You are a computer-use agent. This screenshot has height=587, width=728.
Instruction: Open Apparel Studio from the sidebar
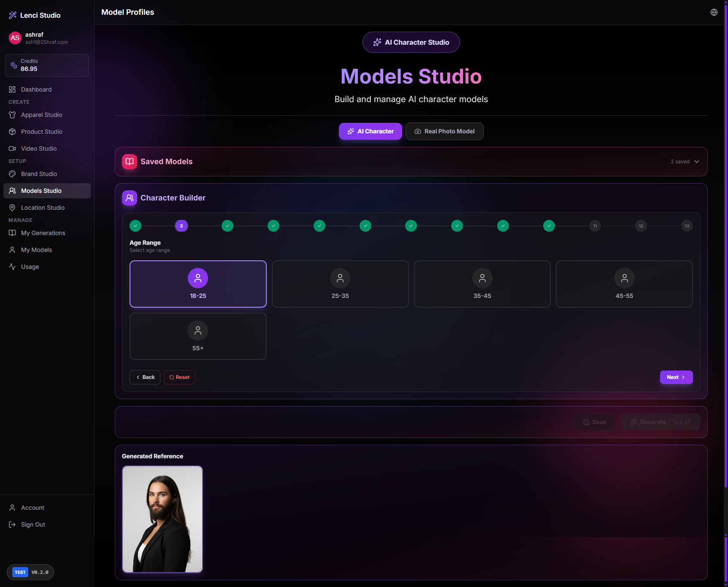point(41,115)
